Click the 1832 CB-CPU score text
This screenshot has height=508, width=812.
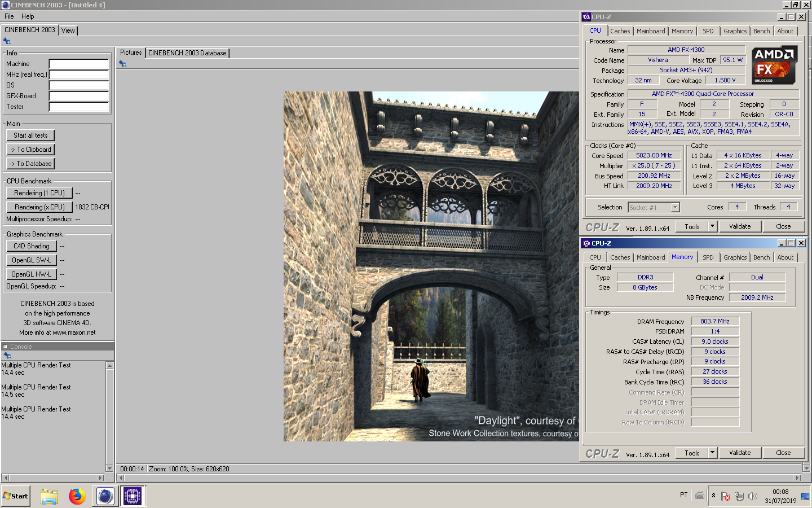(92, 207)
